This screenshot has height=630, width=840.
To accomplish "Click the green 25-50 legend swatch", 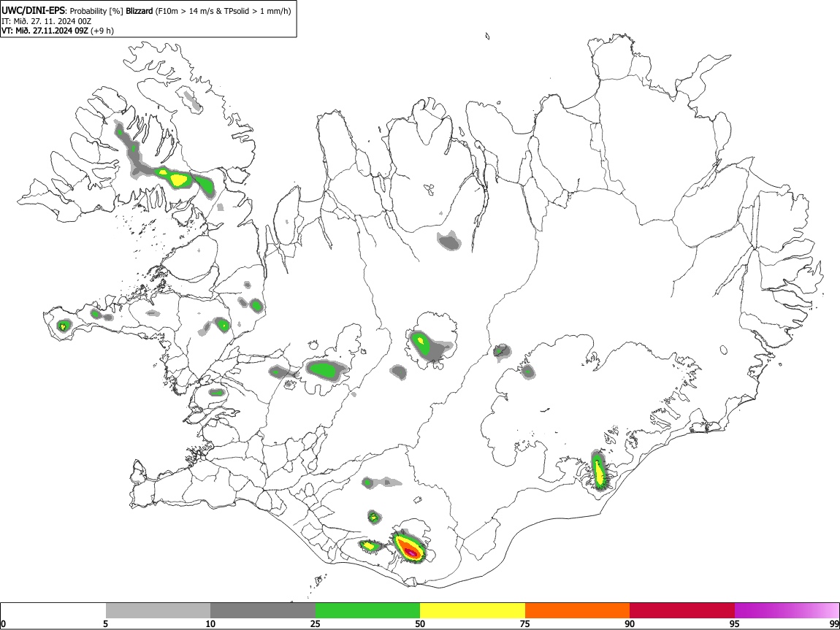I will tap(367, 610).
